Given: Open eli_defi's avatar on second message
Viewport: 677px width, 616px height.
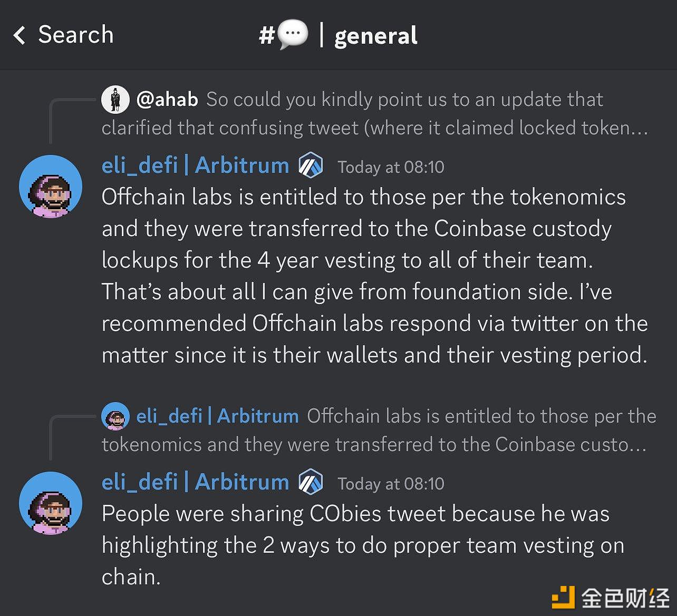Looking at the screenshot, I should [x=51, y=503].
